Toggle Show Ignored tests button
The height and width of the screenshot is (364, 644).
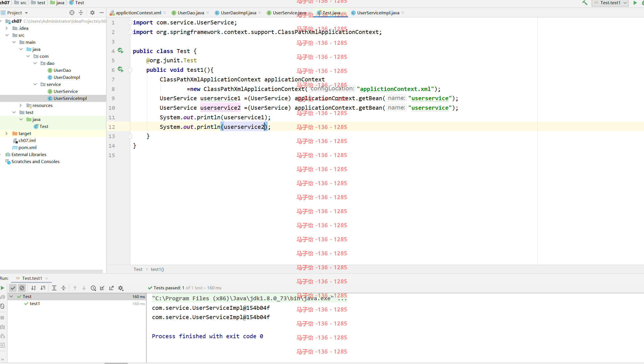[x=22, y=288]
